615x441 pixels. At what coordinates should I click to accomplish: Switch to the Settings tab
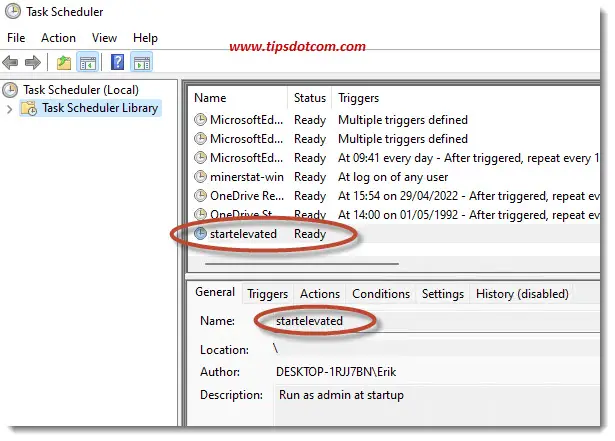[443, 294]
